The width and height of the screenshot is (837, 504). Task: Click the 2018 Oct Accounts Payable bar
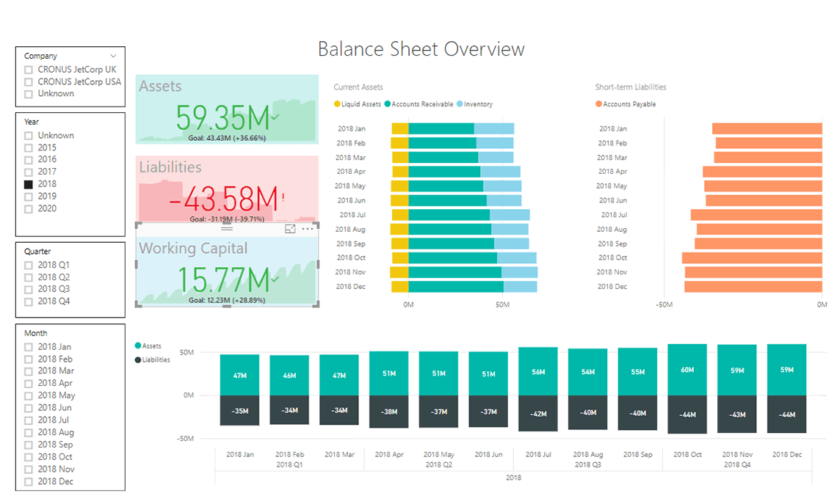752,258
